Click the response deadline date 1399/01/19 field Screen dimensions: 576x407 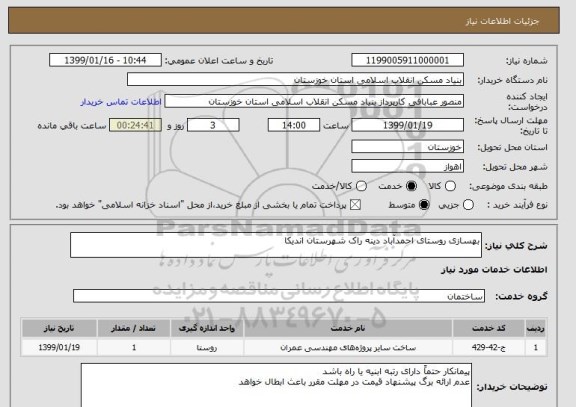[x=407, y=125]
